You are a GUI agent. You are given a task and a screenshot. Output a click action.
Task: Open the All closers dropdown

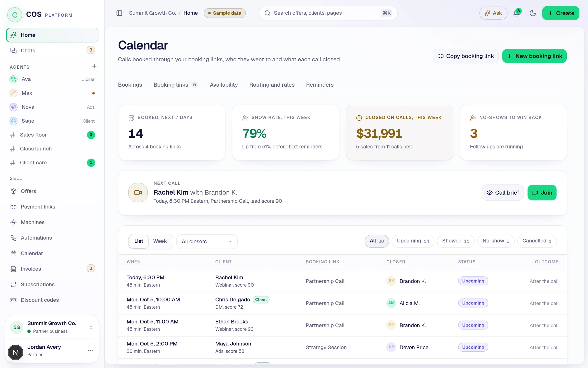[207, 242]
